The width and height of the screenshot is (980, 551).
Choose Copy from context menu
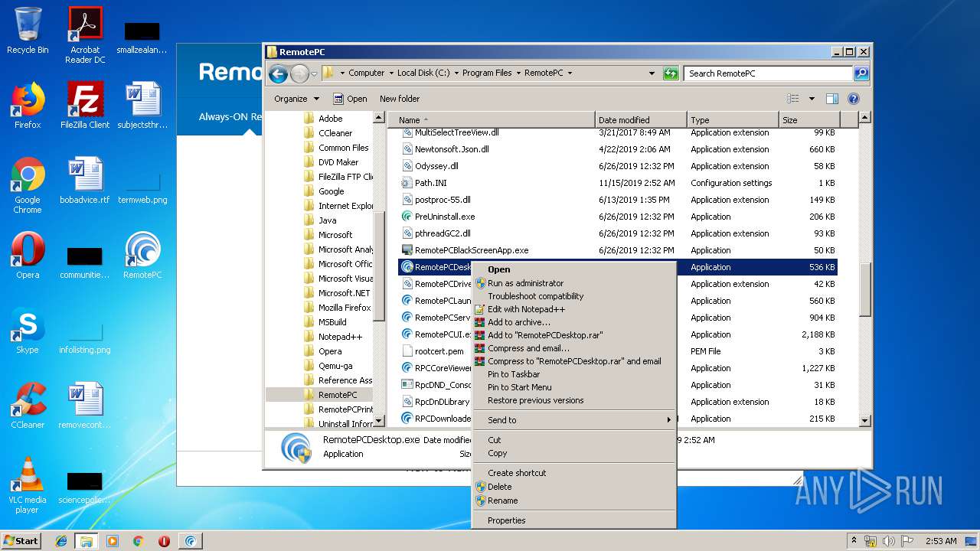pyautogui.click(x=573, y=453)
